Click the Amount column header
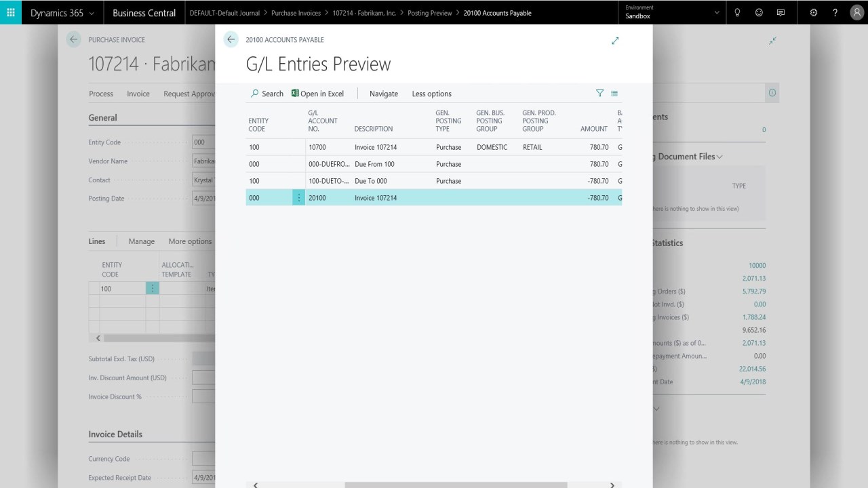The width and height of the screenshot is (868, 488). [x=594, y=129]
